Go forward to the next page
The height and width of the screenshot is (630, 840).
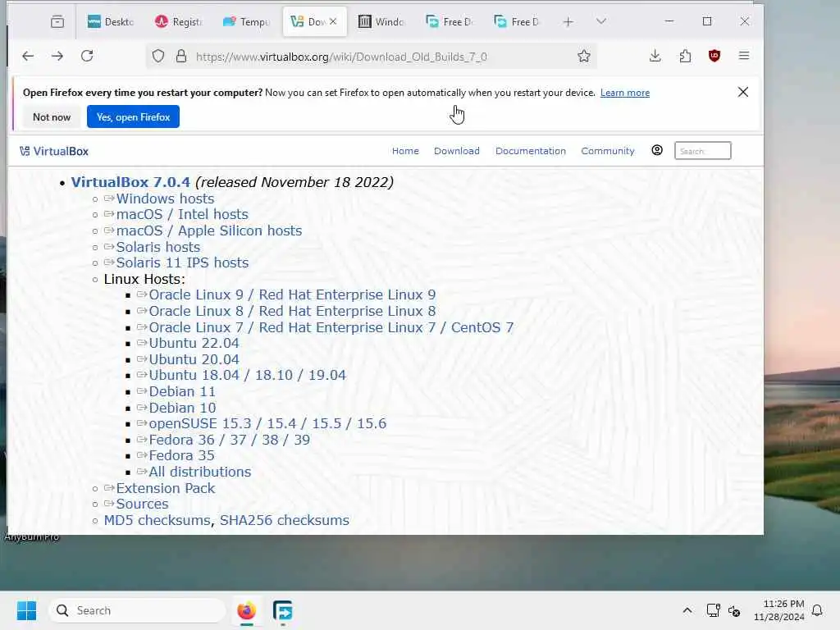coord(57,56)
